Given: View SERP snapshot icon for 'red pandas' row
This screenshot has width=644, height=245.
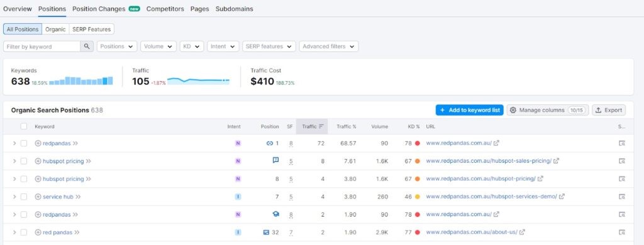Looking at the screenshot, I should [622, 232].
